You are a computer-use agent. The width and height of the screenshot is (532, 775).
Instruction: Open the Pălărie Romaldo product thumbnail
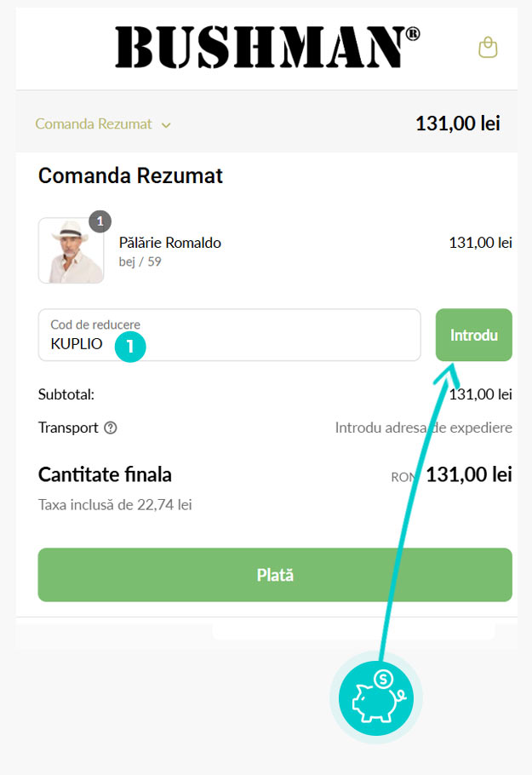[x=71, y=250]
